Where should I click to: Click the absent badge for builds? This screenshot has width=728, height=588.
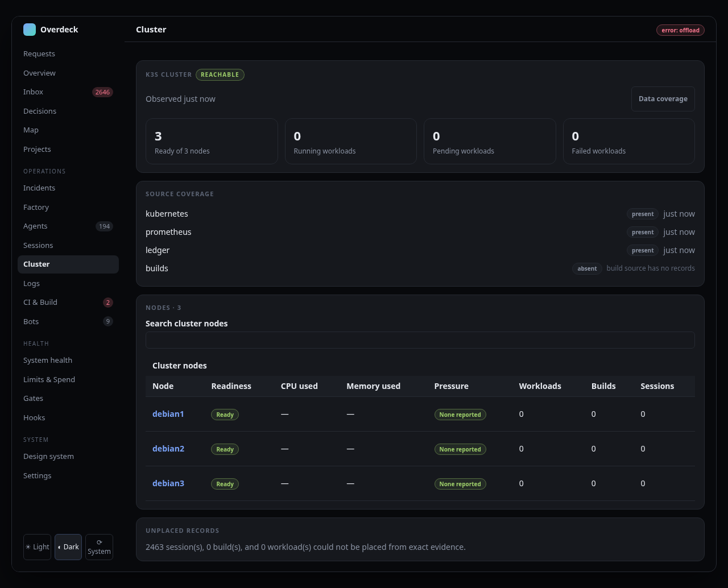587,268
